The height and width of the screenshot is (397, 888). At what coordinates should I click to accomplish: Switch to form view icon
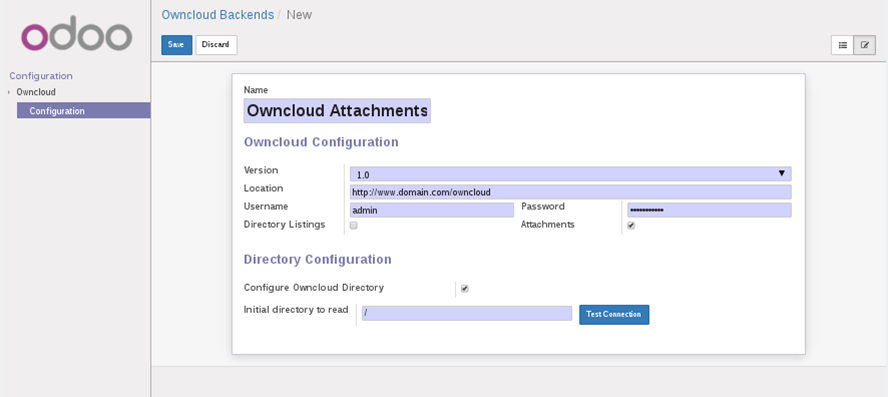coord(864,45)
